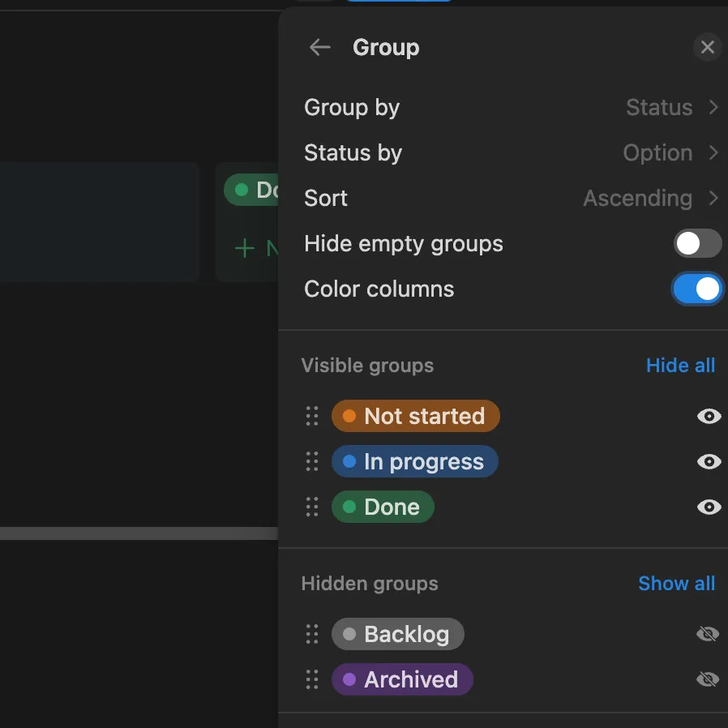Grab the drag handle of Done in the list
Image resolution: width=728 pixels, height=728 pixels.
(312, 507)
